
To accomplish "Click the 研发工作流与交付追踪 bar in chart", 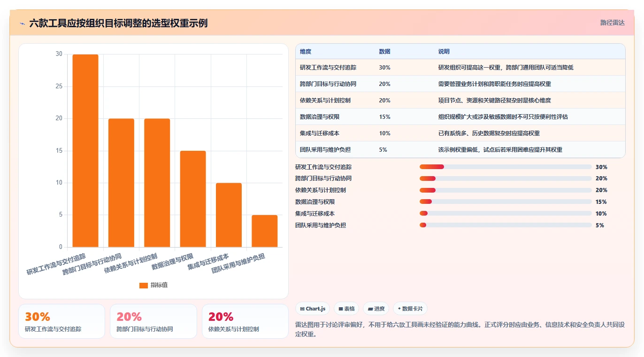I will [85, 151].
